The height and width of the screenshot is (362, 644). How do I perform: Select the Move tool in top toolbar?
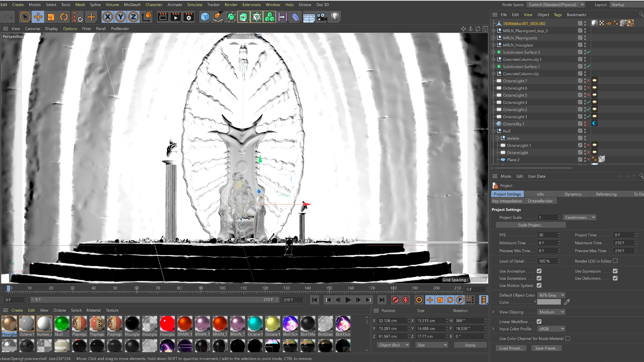38,17
